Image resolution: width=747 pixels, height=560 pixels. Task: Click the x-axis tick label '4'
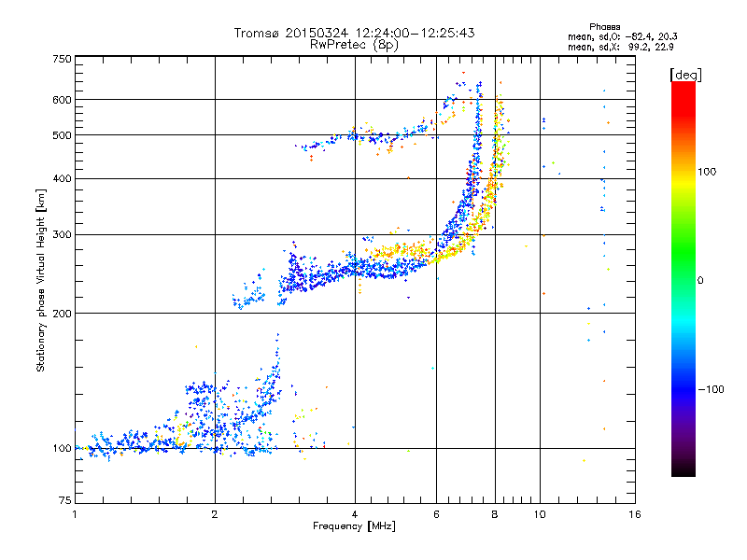pyautogui.click(x=355, y=514)
